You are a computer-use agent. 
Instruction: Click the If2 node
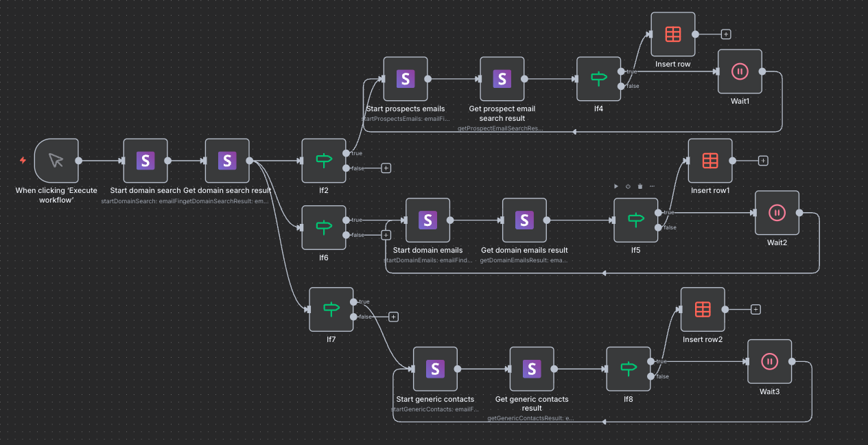pyautogui.click(x=324, y=161)
